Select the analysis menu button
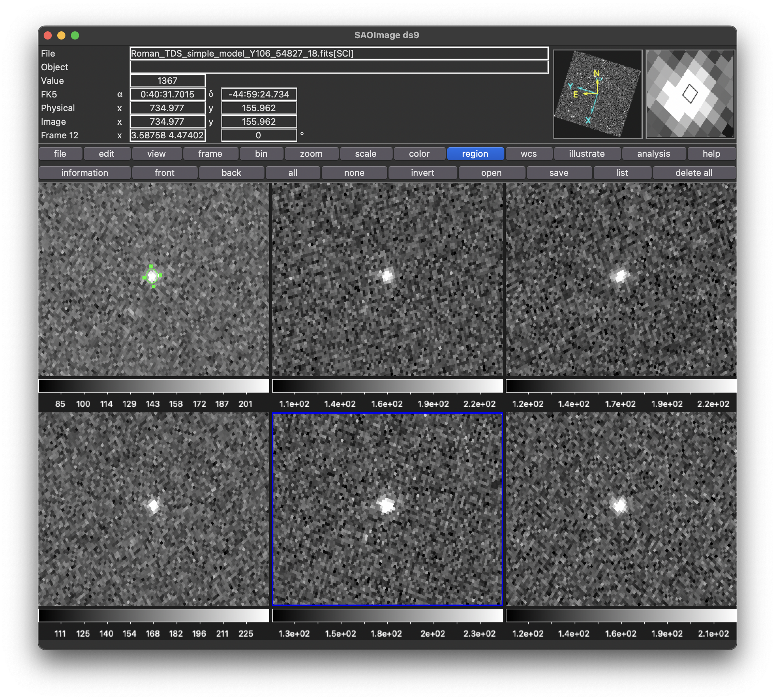 click(x=654, y=154)
